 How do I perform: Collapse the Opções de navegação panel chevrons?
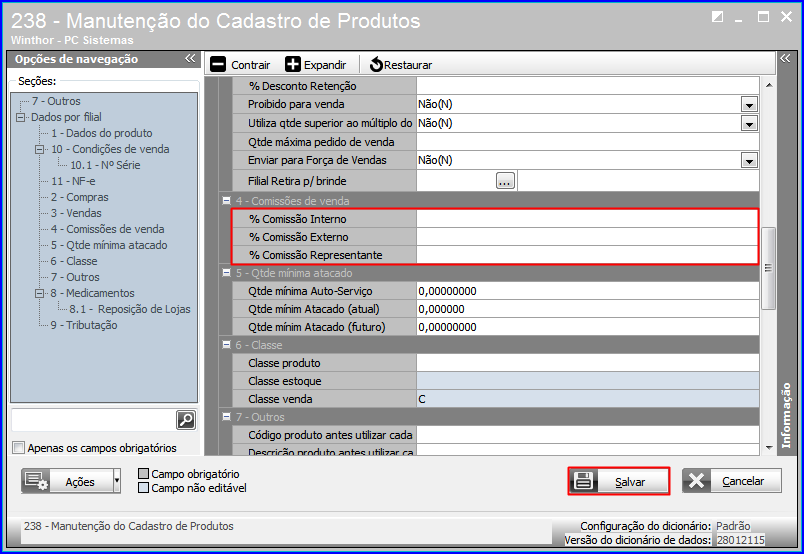(190, 58)
